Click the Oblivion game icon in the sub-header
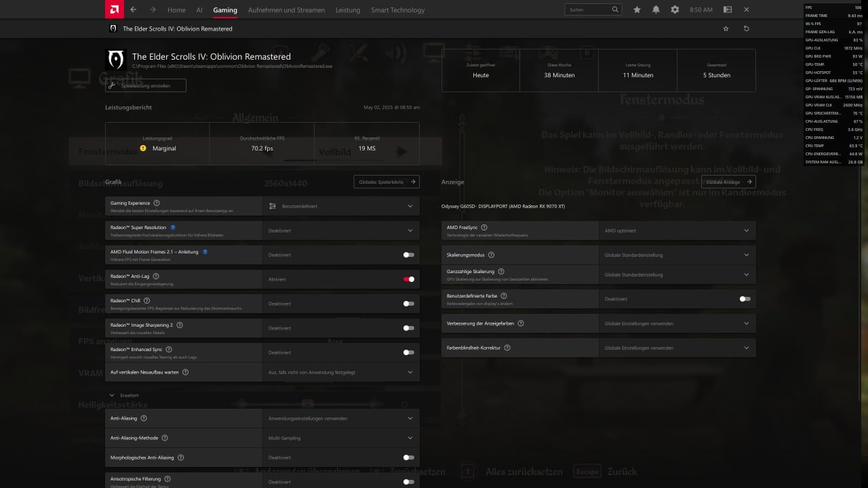 tap(113, 28)
